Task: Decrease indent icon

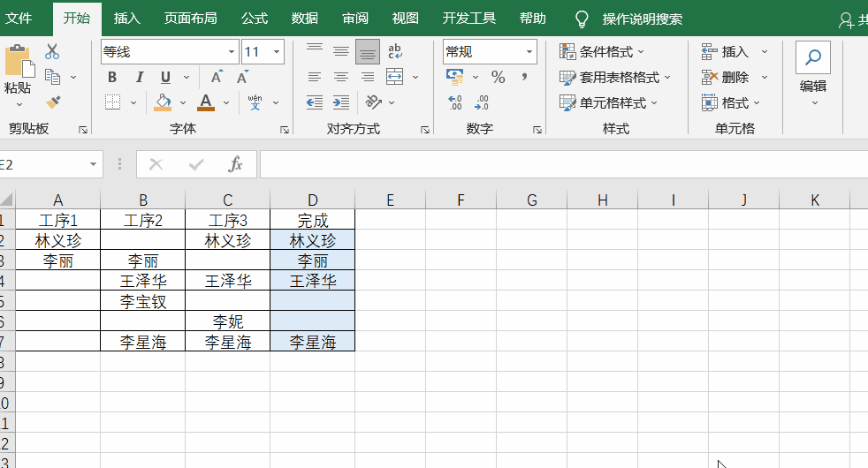Action: [x=315, y=102]
